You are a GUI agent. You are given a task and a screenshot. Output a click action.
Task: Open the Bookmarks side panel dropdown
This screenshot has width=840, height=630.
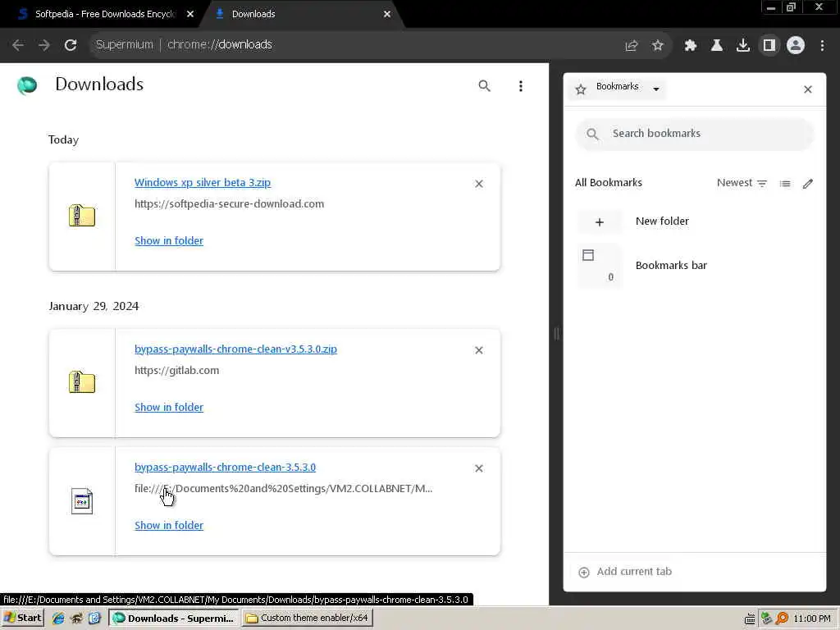pyautogui.click(x=617, y=89)
